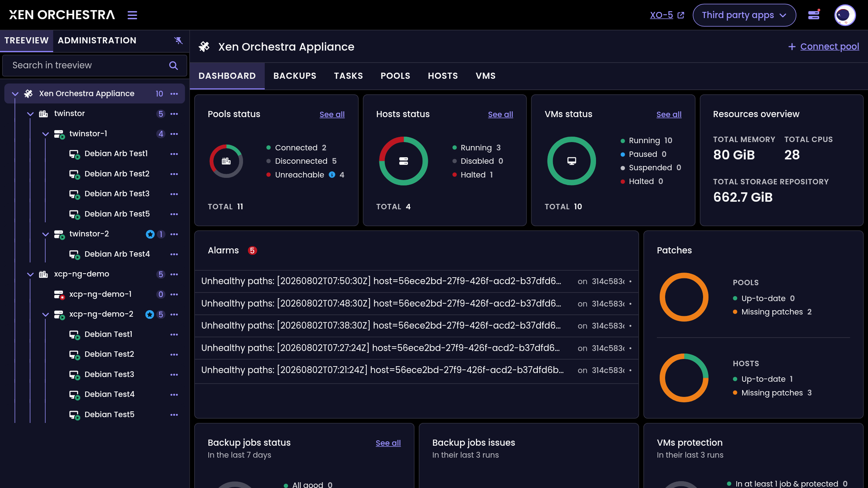This screenshot has height=488, width=868.
Task: Collapse the Xen Orchestra Appliance tree node
Action: [15, 94]
